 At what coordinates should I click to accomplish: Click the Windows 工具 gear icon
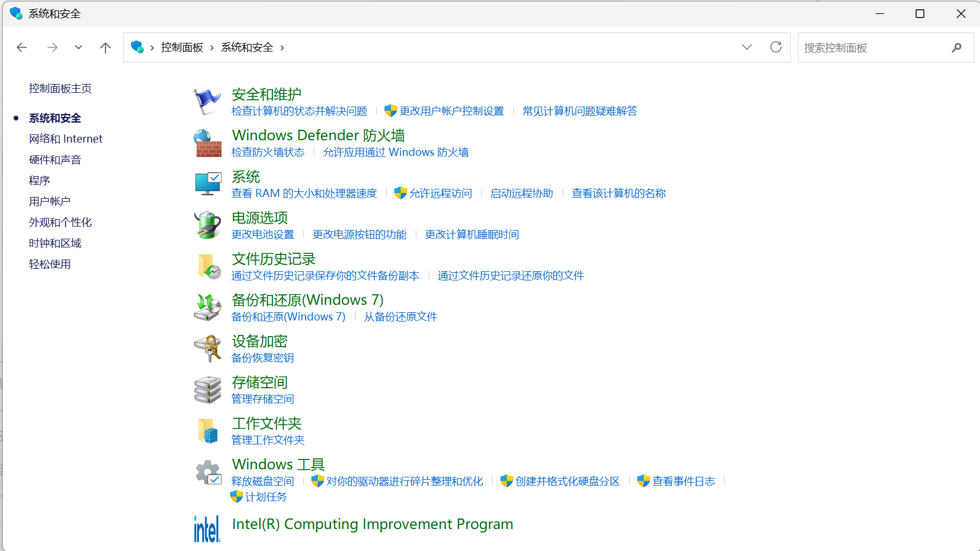pos(208,472)
